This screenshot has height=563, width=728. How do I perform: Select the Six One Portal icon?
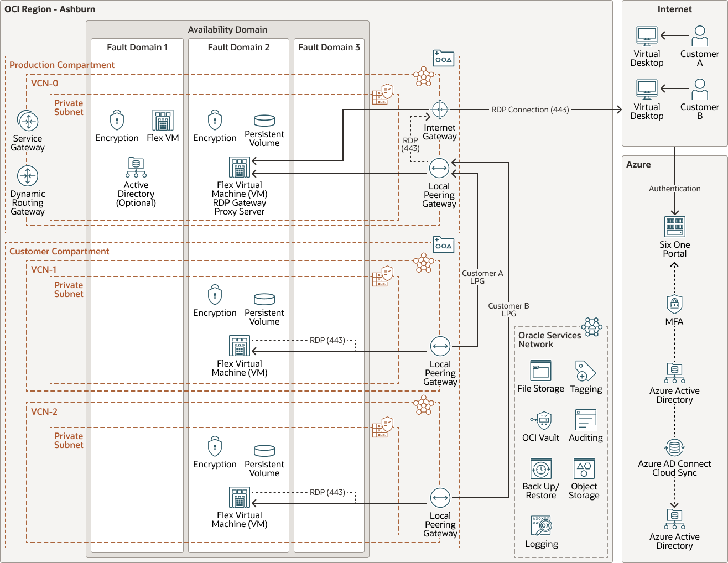tap(674, 227)
